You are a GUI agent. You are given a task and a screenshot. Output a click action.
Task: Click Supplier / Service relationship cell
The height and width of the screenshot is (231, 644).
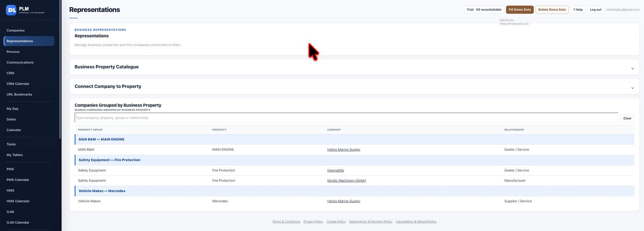click(518, 201)
